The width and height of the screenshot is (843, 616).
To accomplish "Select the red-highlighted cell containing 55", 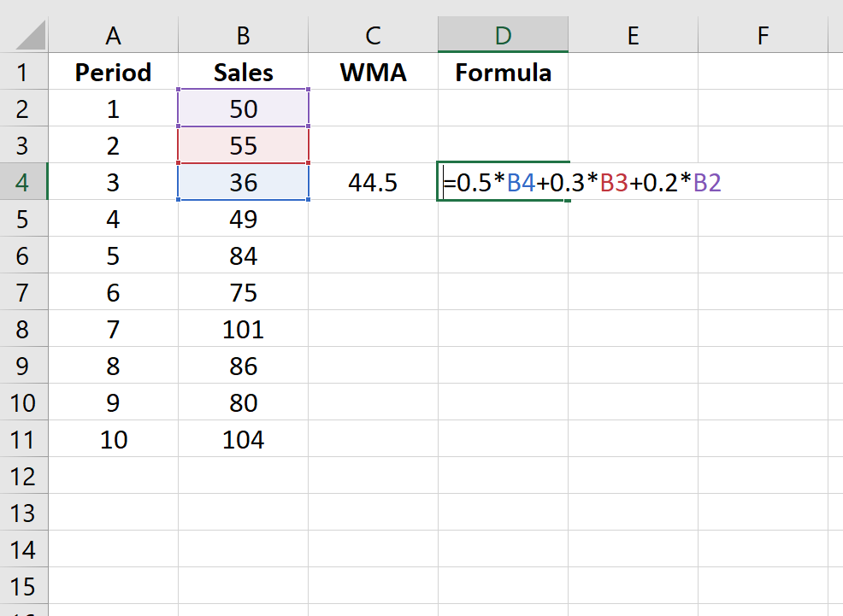I will 243,144.
